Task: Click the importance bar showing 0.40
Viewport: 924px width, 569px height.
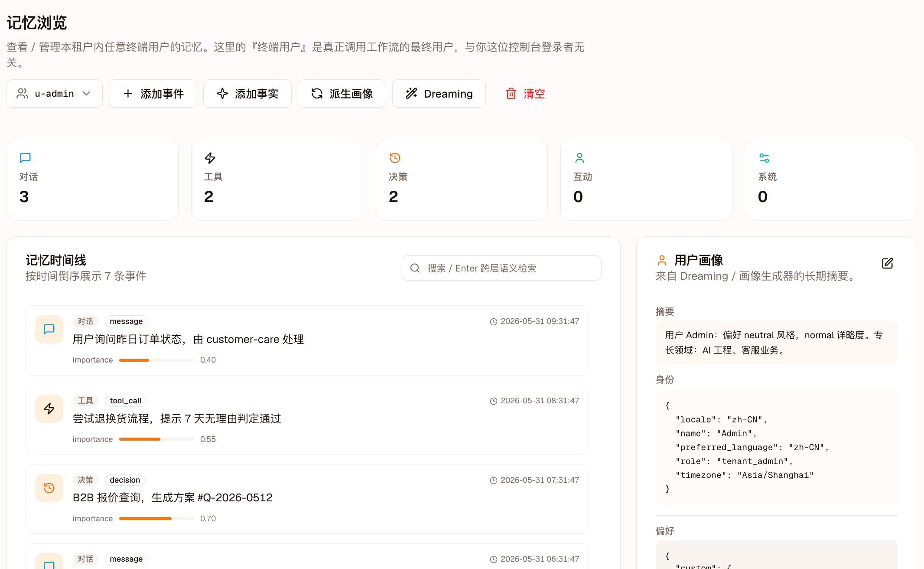Action: coord(156,360)
